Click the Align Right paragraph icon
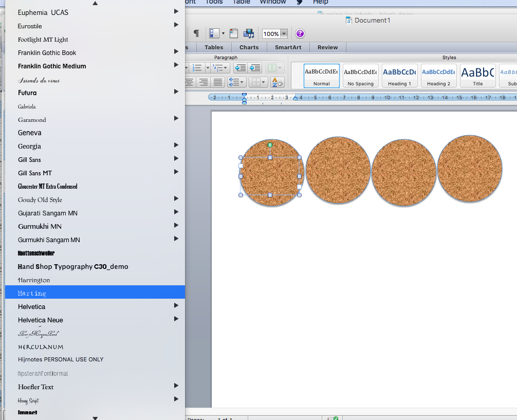517x420 pixels. pyautogui.click(x=204, y=82)
